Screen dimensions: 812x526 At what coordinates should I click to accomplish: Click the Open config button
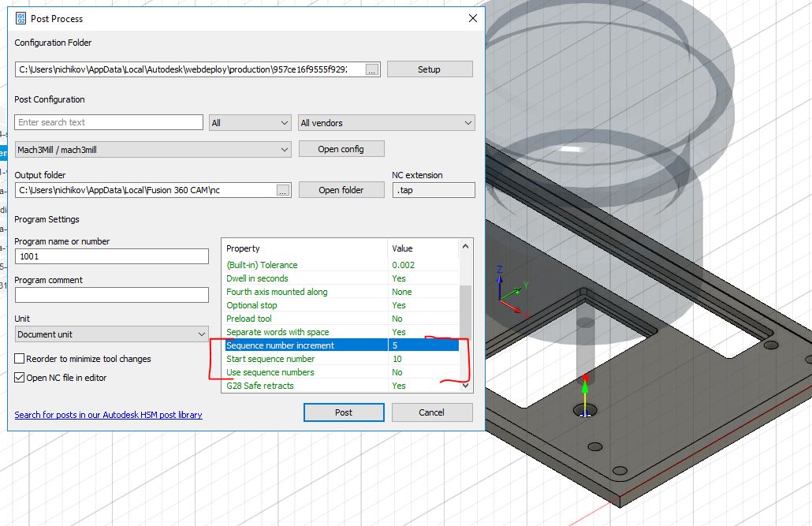[x=341, y=149]
